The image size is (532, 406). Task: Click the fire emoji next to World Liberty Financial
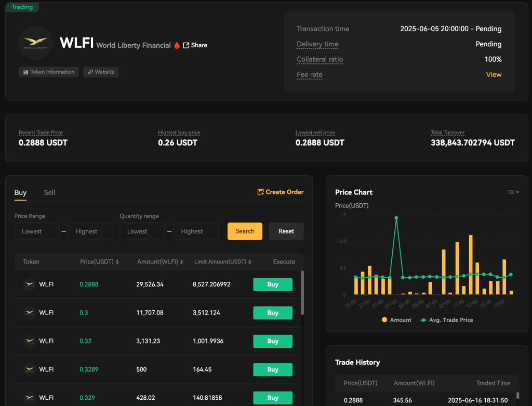(176, 45)
